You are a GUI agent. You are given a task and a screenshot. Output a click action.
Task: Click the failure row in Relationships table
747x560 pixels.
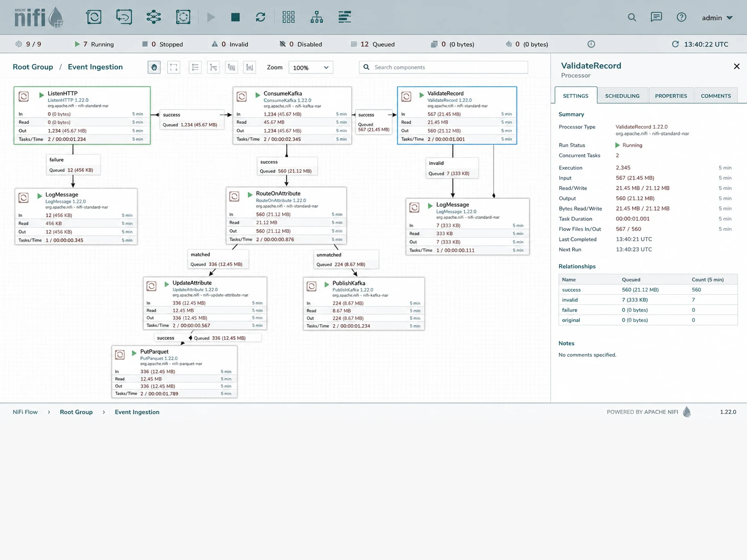[x=648, y=310]
